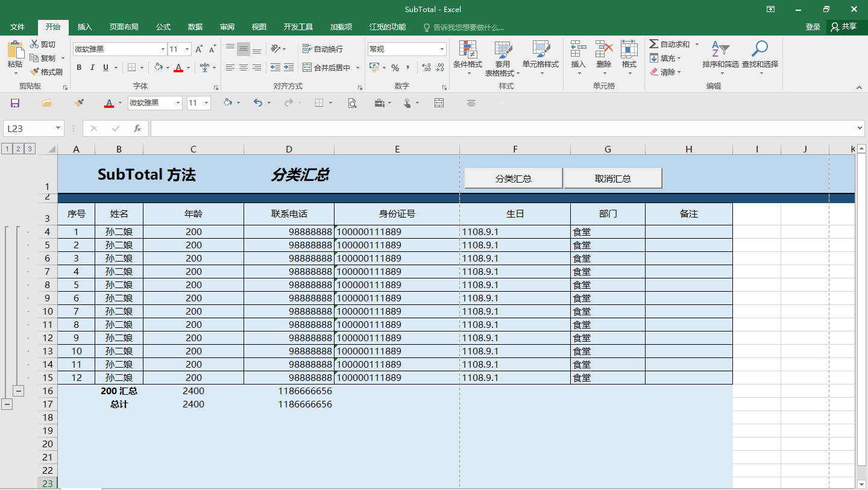Toggle Wrap Text (自动换行)
This screenshot has width=868, height=490.
322,49
